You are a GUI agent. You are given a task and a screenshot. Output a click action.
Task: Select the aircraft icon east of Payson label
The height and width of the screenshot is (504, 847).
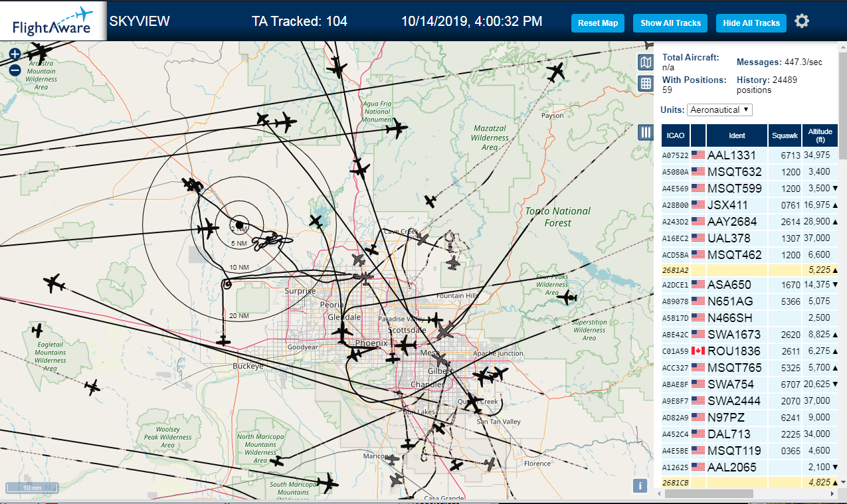tap(555, 72)
